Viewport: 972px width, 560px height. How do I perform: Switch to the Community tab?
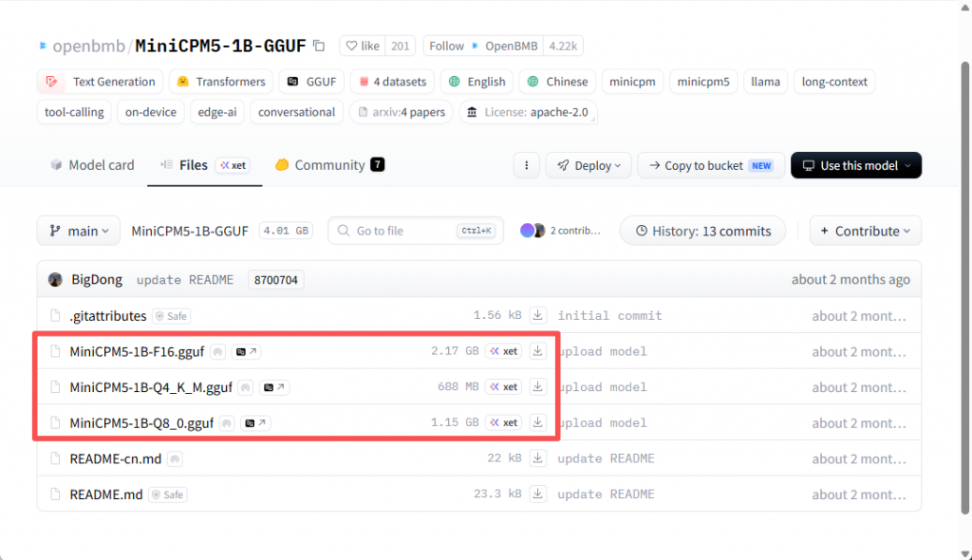[x=329, y=165]
